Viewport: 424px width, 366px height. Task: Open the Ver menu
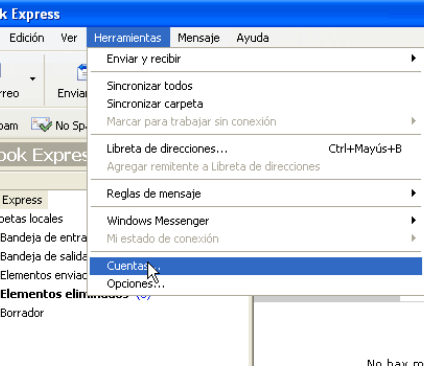(x=69, y=38)
